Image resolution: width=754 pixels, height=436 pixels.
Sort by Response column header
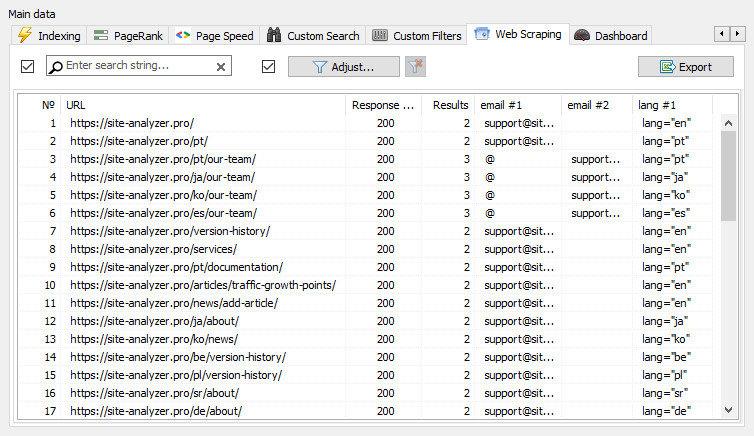[x=383, y=105]
